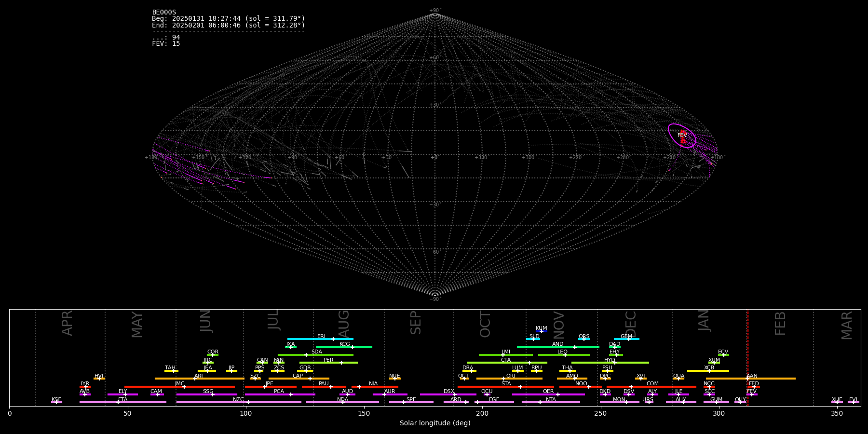Click the COM shower label
Viewport: 868px width, 434px height.
tap(652, 384)
